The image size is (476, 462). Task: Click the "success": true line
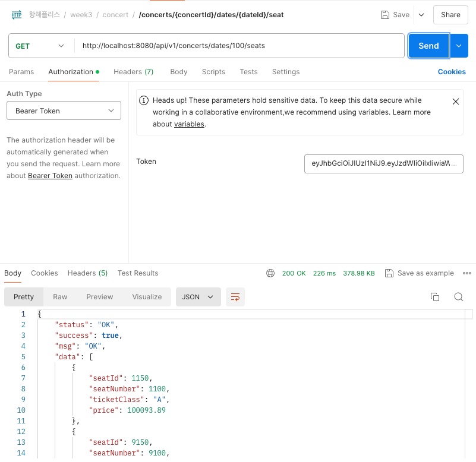coord(89,335)
